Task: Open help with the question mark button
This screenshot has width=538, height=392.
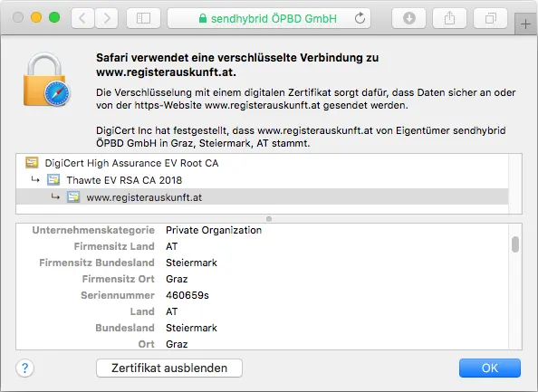Action: (24, 368)
